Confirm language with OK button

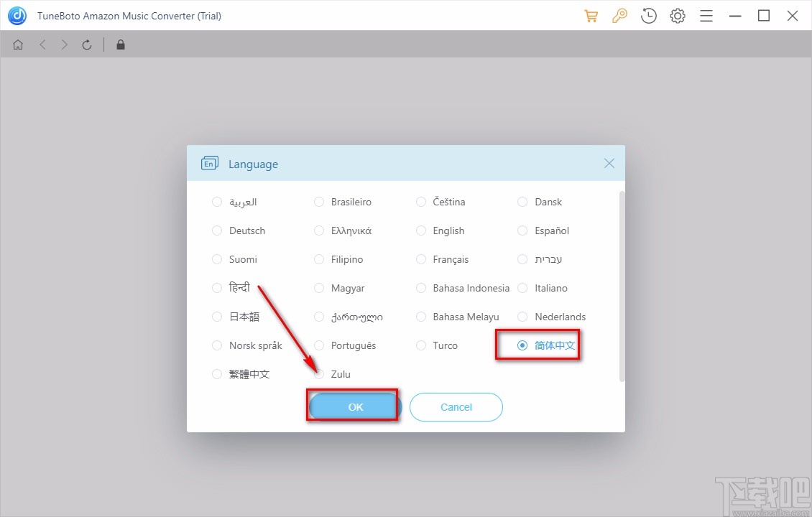(355, 406)
